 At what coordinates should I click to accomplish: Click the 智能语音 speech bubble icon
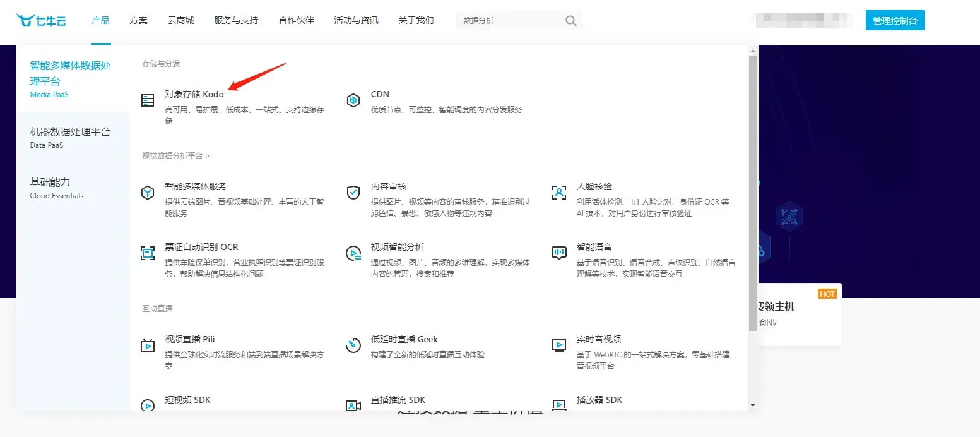[558, 253]
